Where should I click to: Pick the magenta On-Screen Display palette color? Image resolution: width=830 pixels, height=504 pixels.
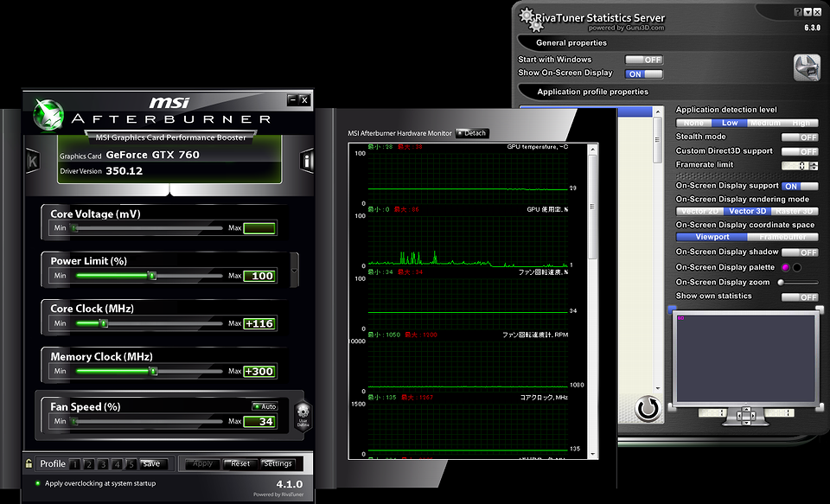coord(786,267)
